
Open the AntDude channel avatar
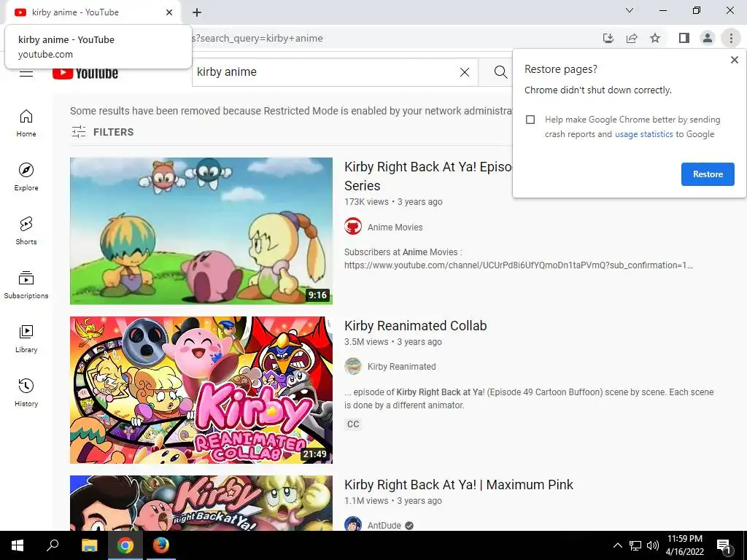(x=353, y=524)
